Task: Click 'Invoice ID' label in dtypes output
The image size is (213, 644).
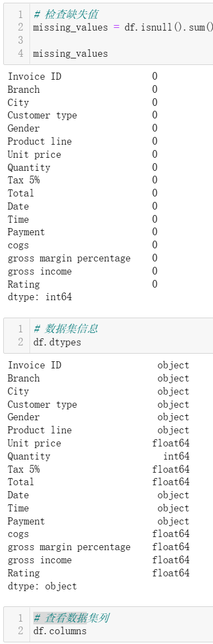Action: [x=34, y=365]
